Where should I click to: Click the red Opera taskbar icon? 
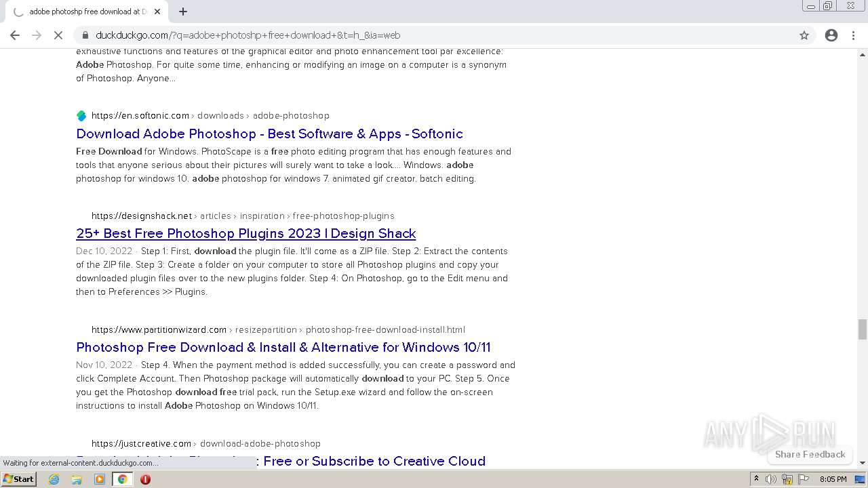pyautogui.click(x=145, y=479)
